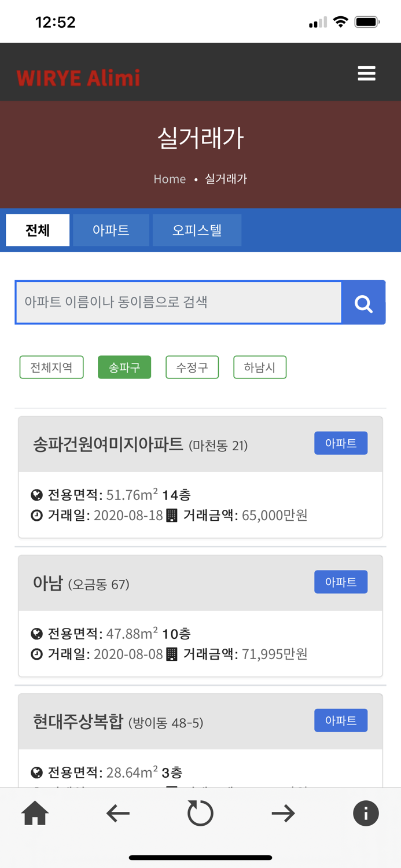The width and height of the screenshot is (401, 868).
Task: Tap the 아파트 badge on 현대주상복합 listing
Action: 341,720
